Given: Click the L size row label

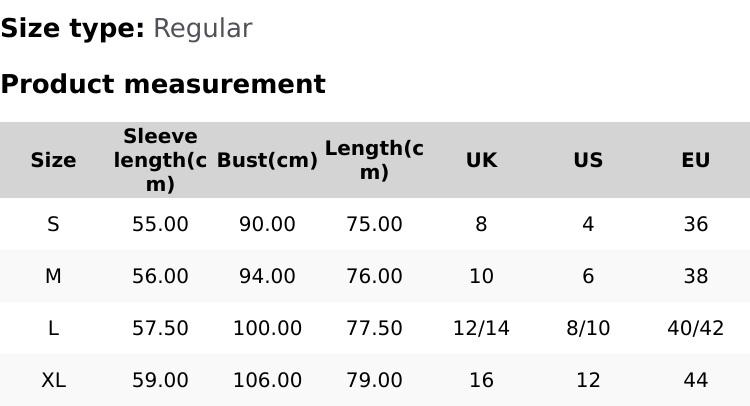Looking at the screenshot, I should 53,328.
